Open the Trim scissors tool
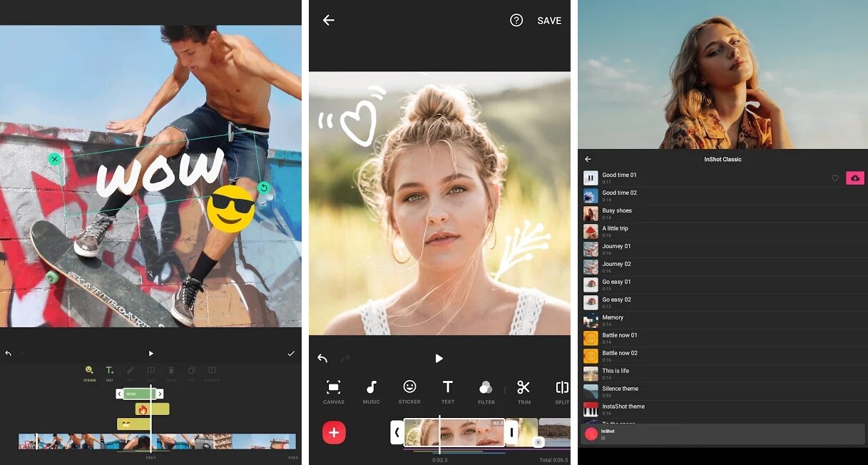This screenshot has height=465, width=868. pyautogui.click(x=524, y=392)
